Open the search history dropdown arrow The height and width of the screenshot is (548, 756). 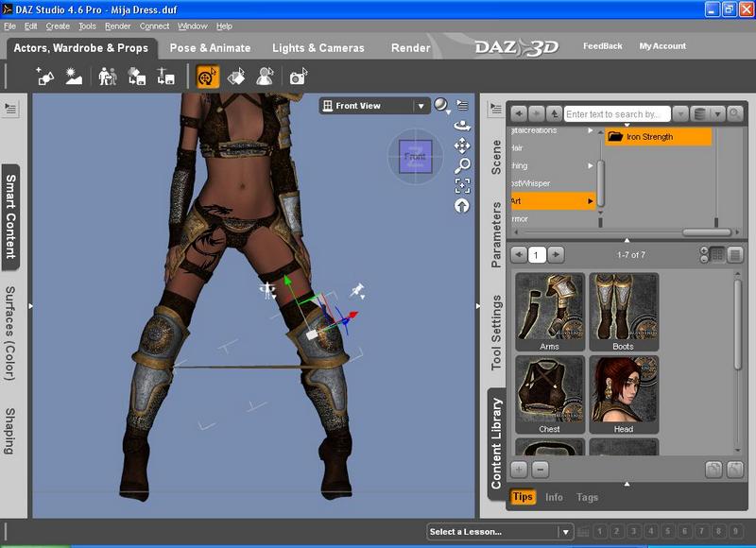(x=680, y=113)
